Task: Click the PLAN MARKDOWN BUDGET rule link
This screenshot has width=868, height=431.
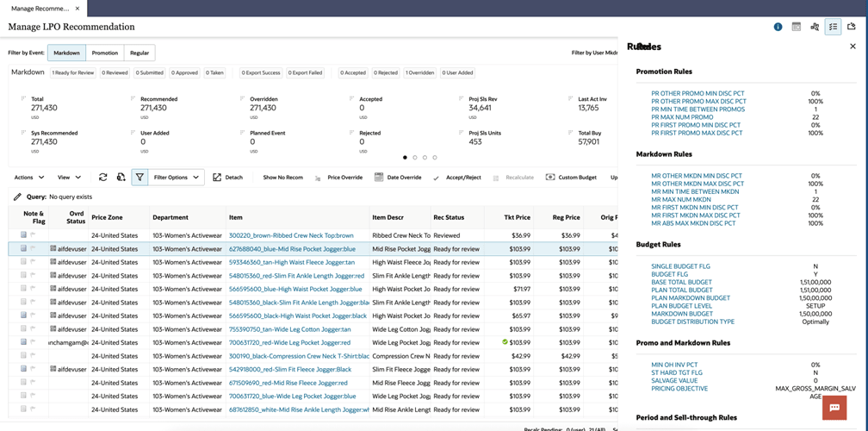Action: (690, 298)
